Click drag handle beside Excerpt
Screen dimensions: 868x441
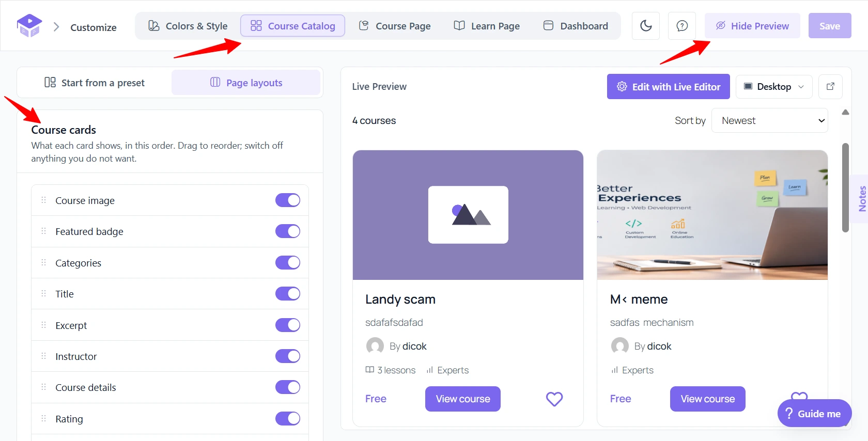coord(44,325)
